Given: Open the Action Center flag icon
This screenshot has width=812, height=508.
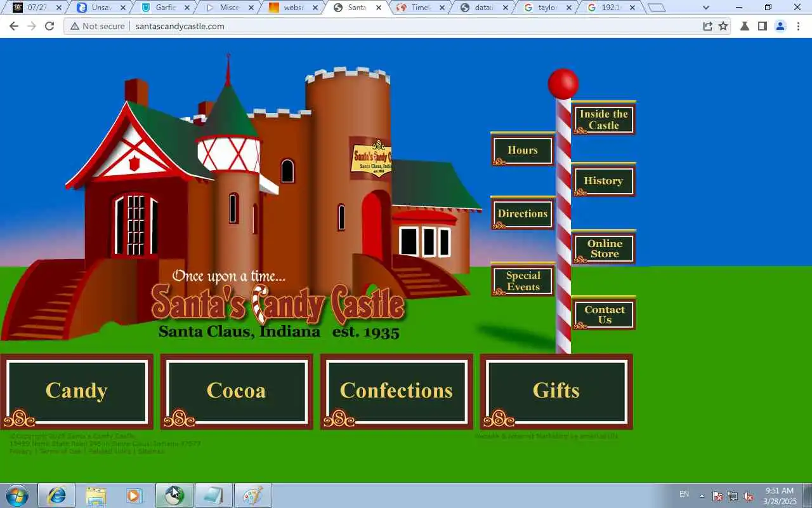Looking at the screenshot, I should [717, 496].
